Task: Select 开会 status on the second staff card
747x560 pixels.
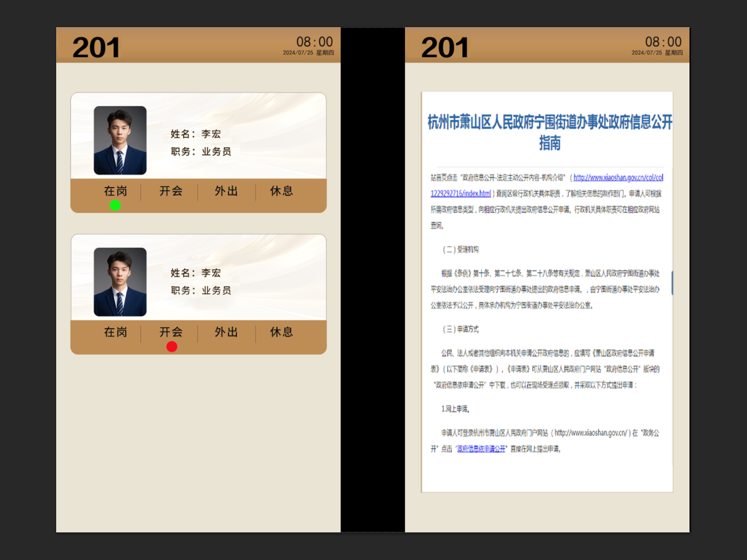Action: [171, 332]
